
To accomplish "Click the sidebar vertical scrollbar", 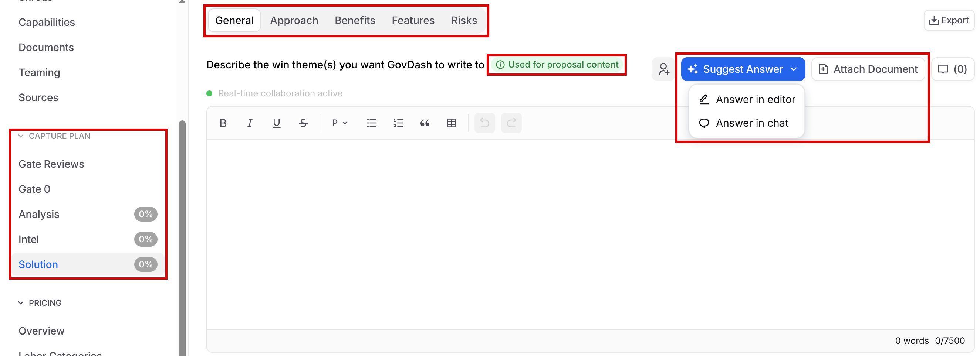I will tap(182, 238).
